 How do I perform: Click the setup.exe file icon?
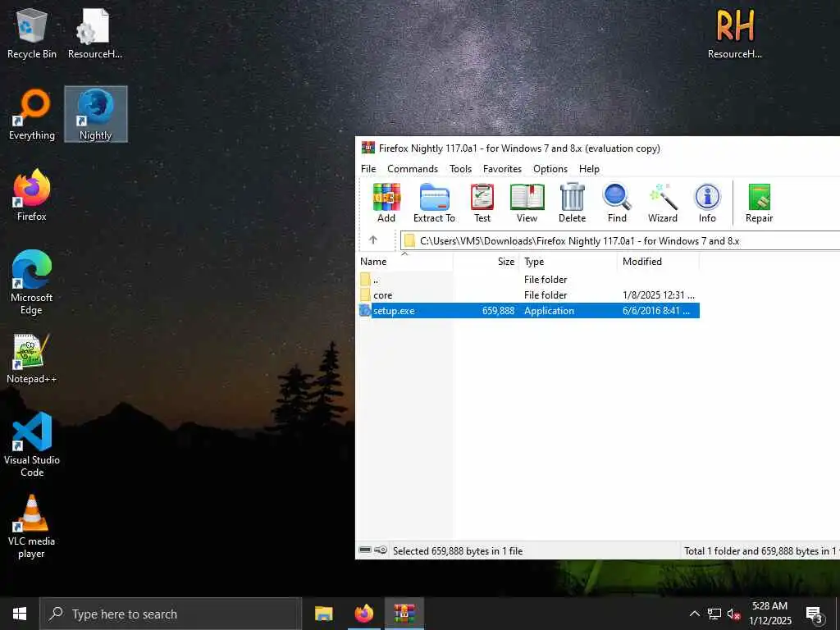[x=365, y=311]
